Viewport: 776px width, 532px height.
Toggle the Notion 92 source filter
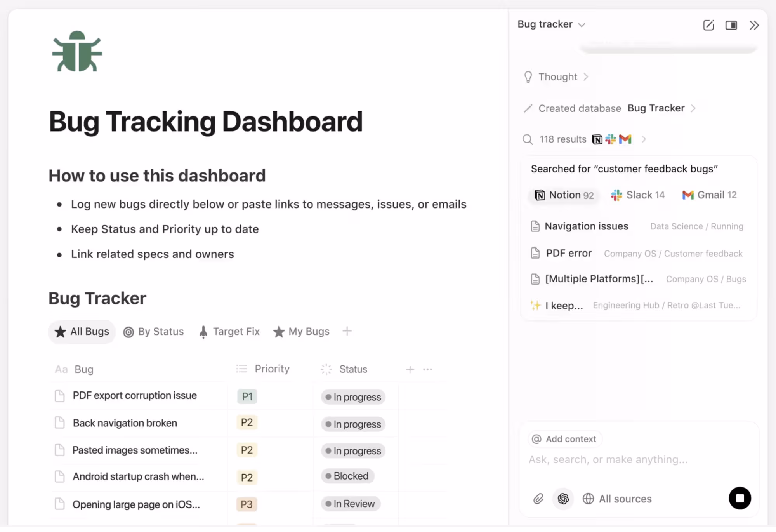564,195
